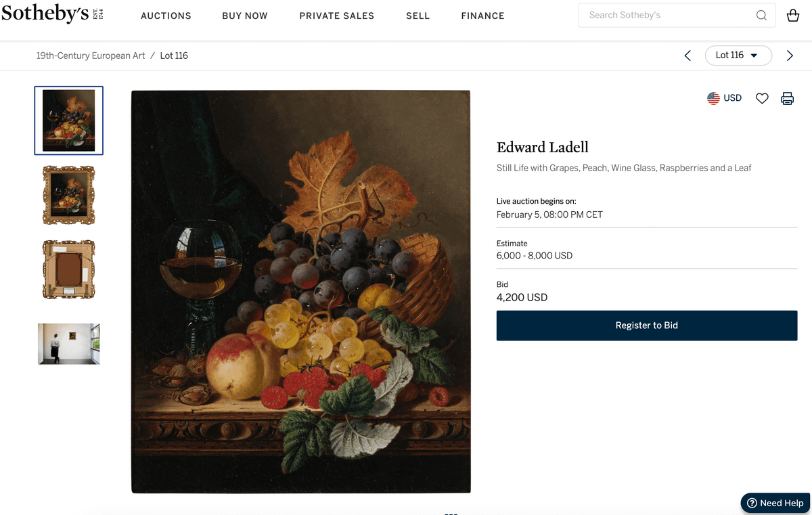The image size is (812, 515).
Task: Open the shopping bag cart
Action: coord(793,16)
